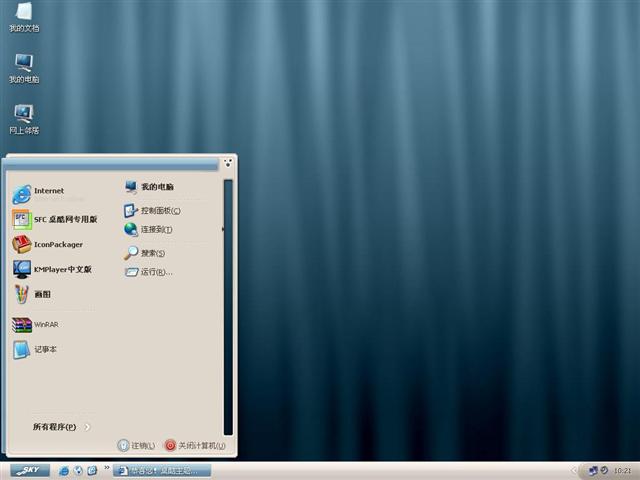Open WinRAR from start menu
This screenshot has width=640, height=480.
click(x=35, y=325)
